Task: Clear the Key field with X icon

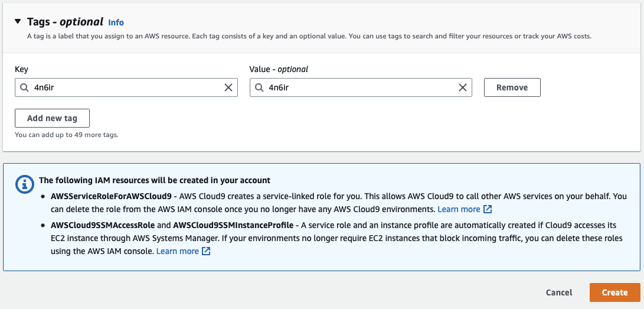Action: (x=228, y=87)
